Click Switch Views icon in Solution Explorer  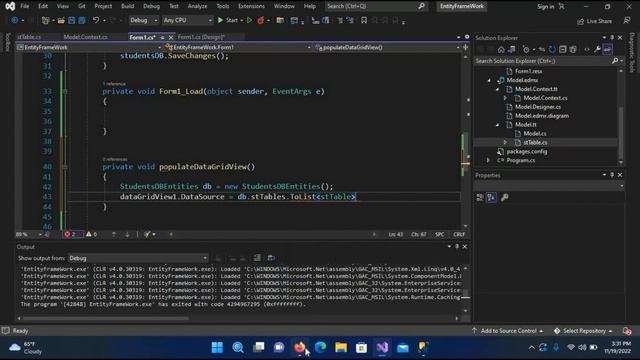pos(511,49)
